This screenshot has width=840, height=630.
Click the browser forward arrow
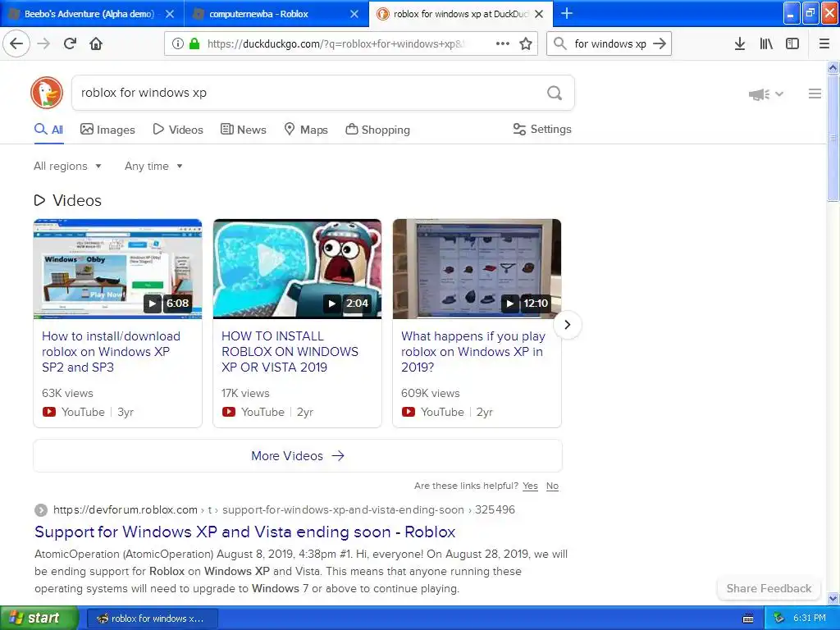pos(43,43)
